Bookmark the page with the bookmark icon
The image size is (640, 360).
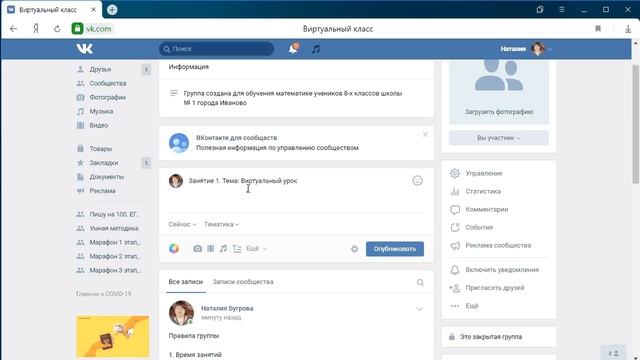pyautogui.click(x=598, y=29)
